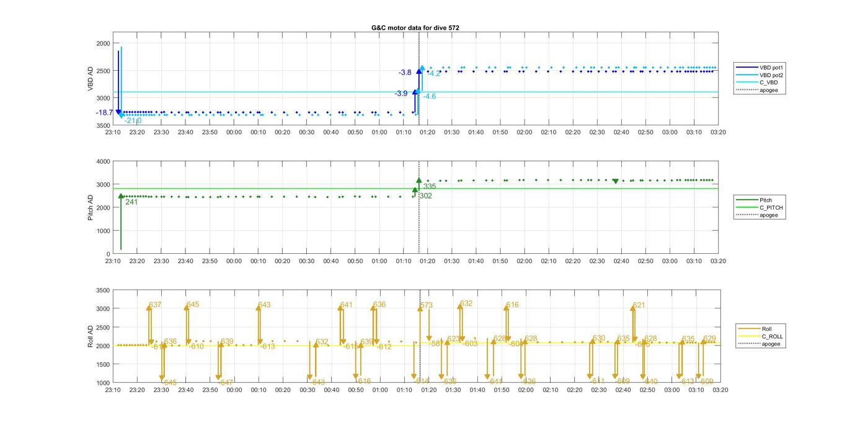The image size is (868, 430).
Task: Click the '-21.0' value label in VBD plot
Action: pyautogui.click(x=133, y=121)
